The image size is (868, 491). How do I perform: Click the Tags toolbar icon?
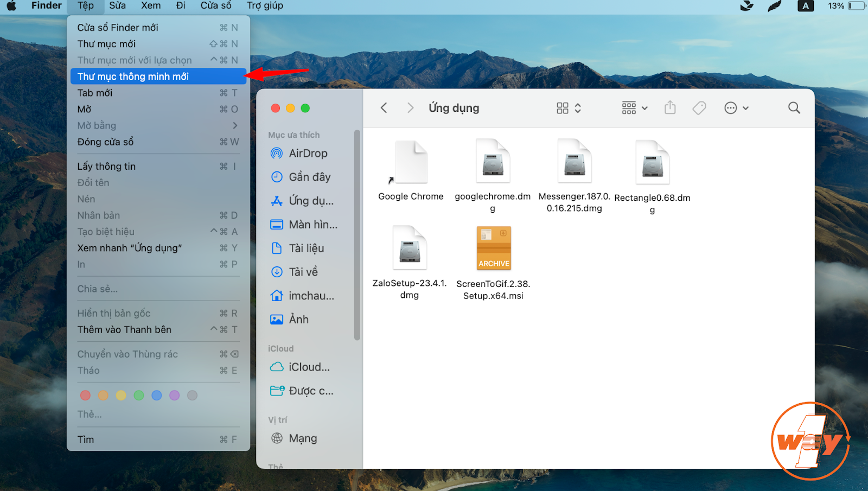click(699, 108)
